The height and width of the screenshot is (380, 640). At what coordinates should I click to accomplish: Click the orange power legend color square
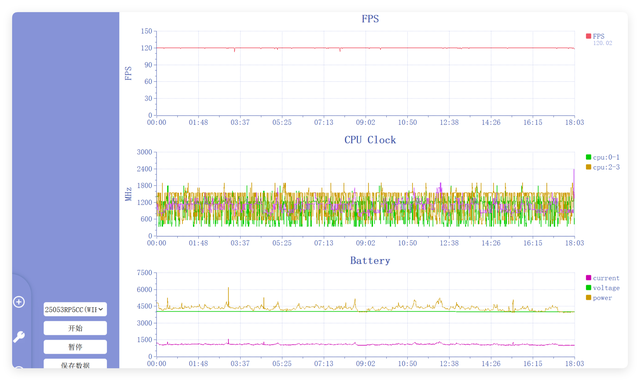(588, 297)
